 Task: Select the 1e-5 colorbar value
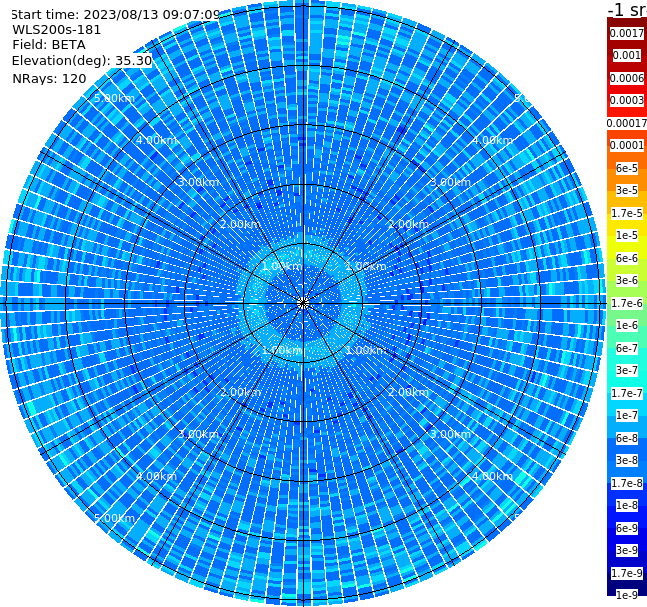pyautogui.click(x=627, y=235)
